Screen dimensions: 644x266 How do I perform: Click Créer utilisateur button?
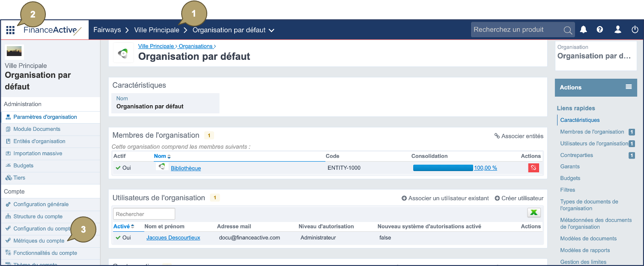point(519,198)
